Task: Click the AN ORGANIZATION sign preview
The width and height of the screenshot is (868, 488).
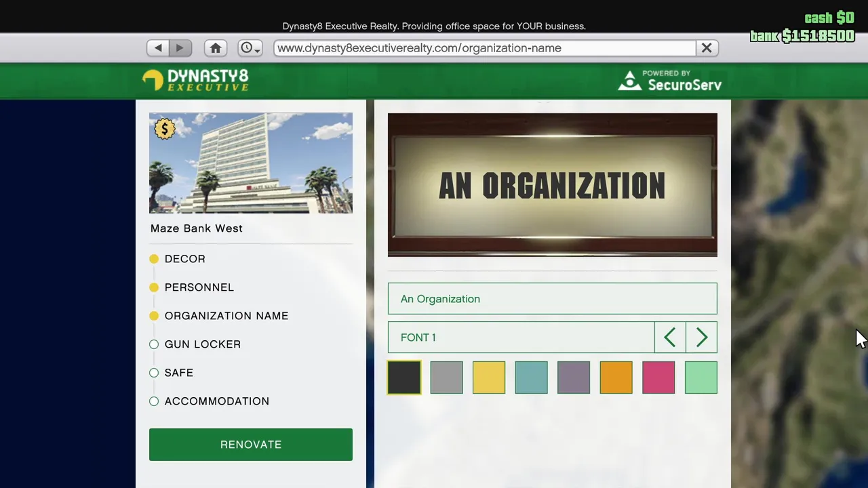Action: pos(553,185)
